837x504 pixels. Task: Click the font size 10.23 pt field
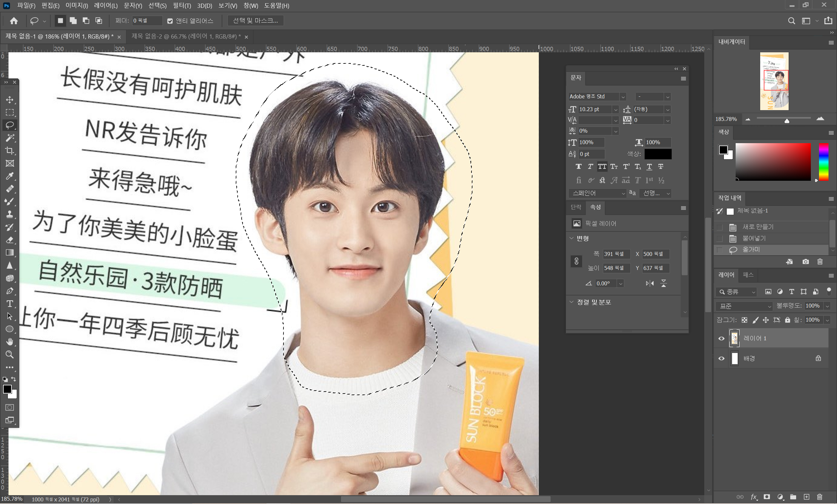[594, 109]
